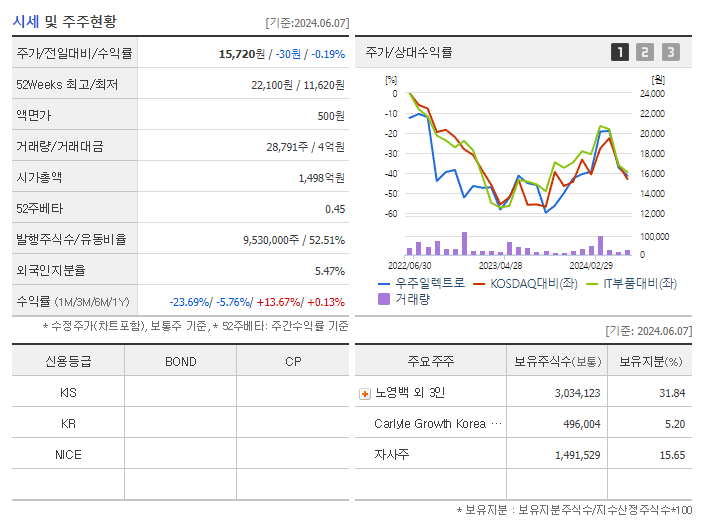The image size is (702, 525).
Task: Select 9,530,000주 / 52.51% value
Action: (294, 240)
